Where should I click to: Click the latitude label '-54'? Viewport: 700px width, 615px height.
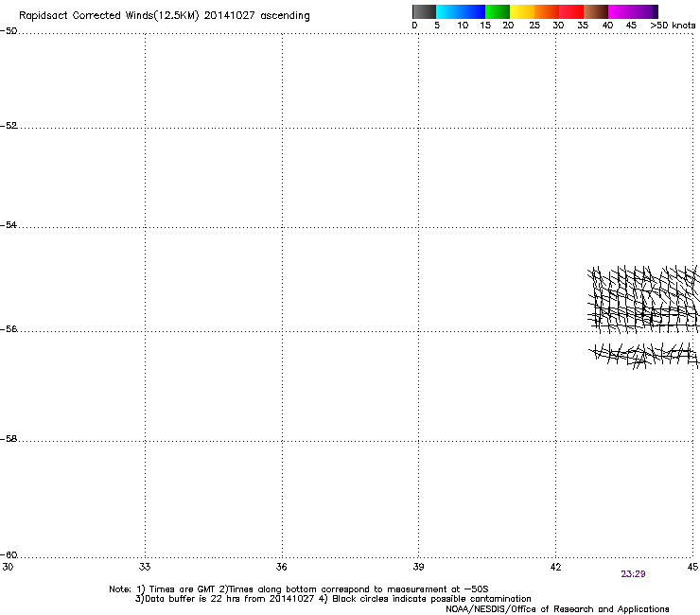9,225
